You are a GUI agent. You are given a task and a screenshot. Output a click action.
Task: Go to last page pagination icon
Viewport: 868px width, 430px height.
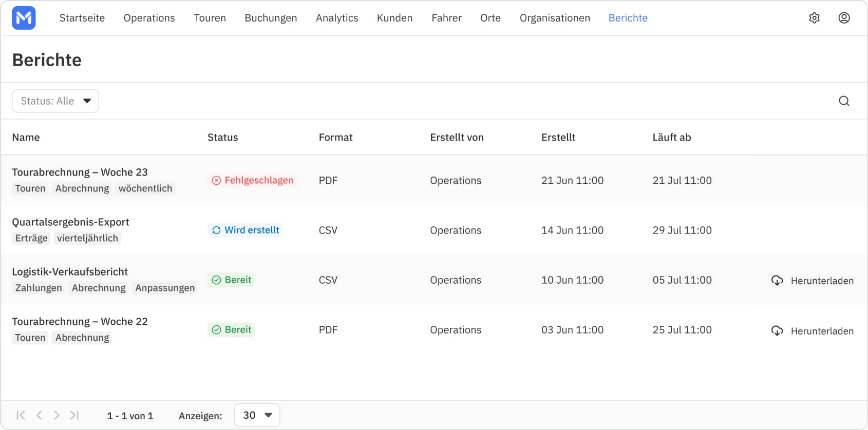(74, 415)
